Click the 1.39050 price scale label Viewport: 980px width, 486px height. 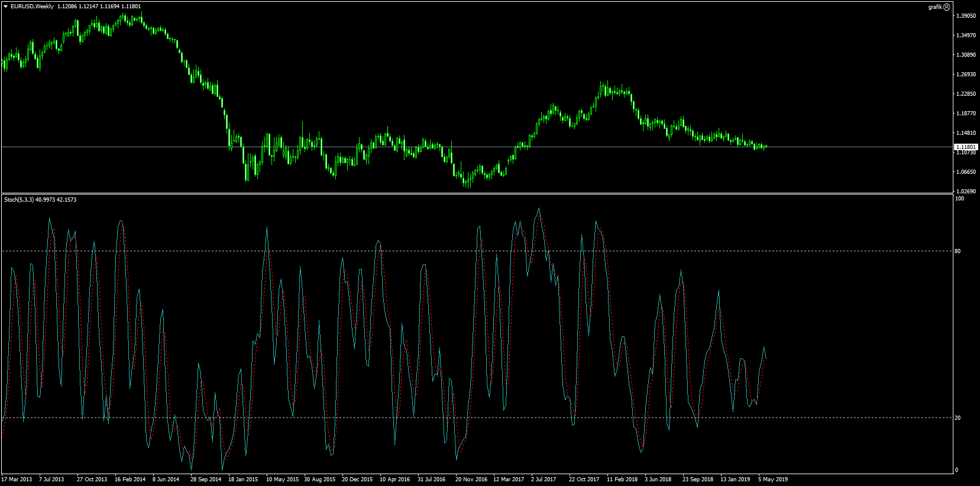click(966, 16)
